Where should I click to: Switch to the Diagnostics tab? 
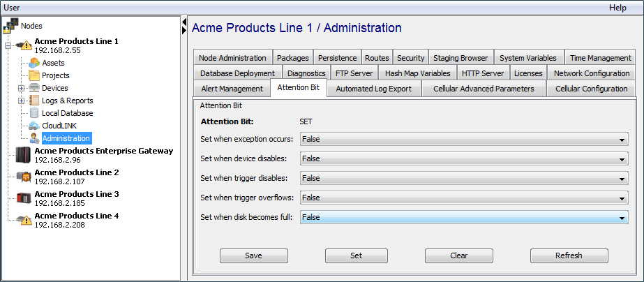pos(306,73)
